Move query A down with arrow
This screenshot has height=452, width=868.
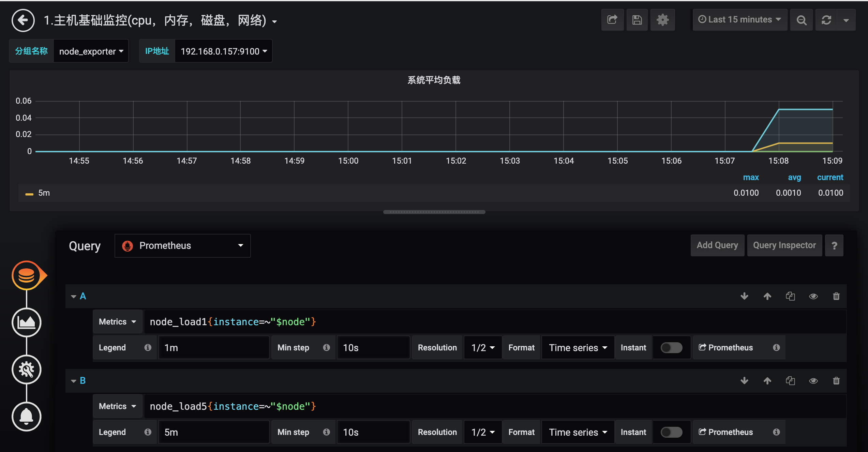(744, 296)
